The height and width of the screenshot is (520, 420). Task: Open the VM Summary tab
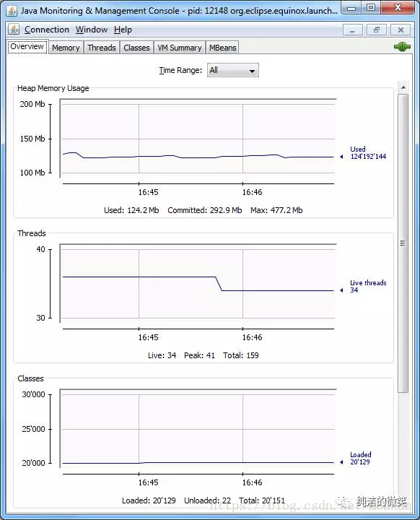(x=180, y=48)
